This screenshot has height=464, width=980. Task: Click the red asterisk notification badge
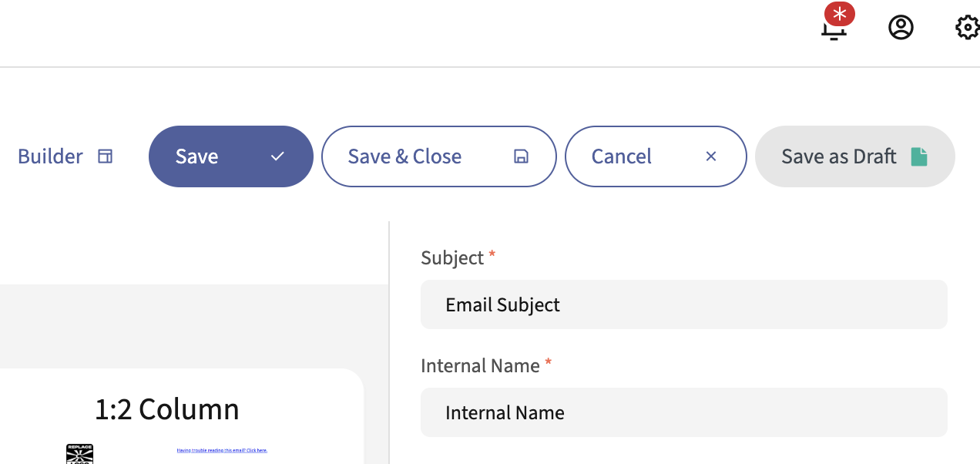(x=840, y=13)
